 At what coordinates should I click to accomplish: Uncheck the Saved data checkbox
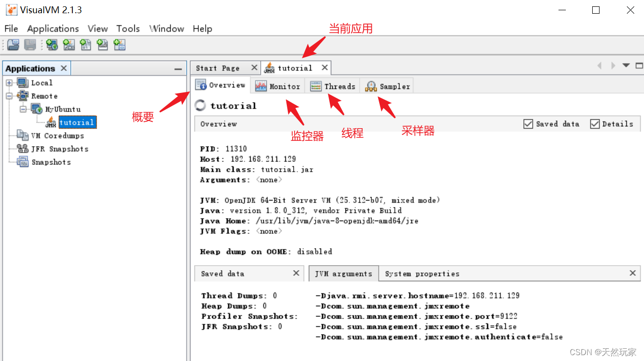(528, 124)
